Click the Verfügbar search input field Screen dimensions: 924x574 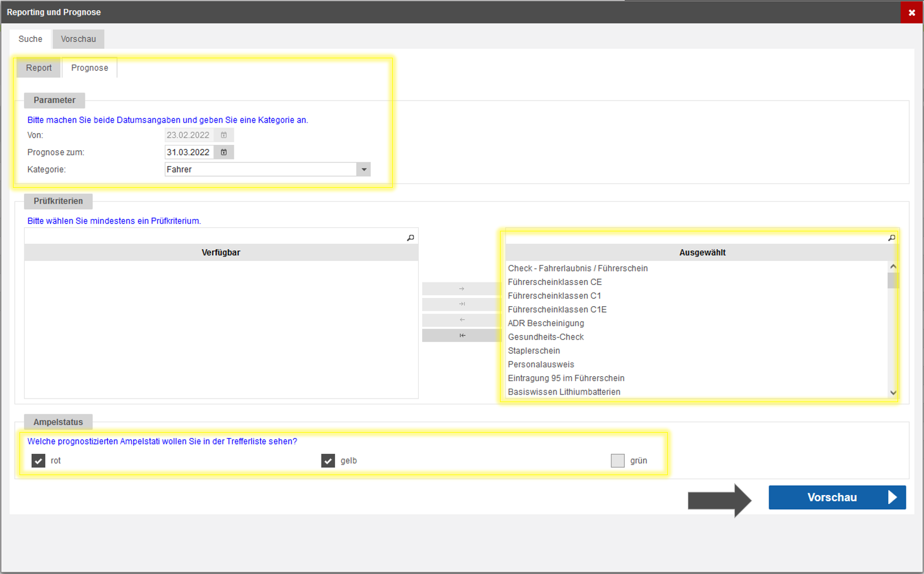[x=214, y=238]
